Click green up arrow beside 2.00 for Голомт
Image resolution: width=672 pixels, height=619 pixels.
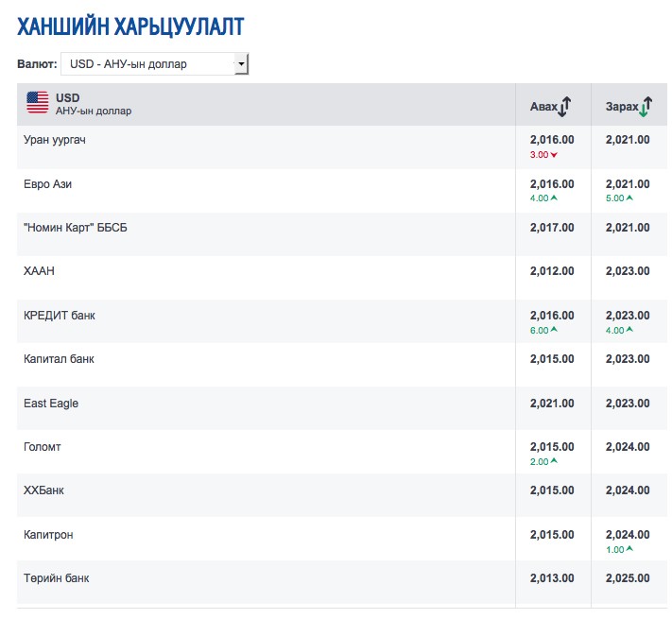[x=554, y=461]
